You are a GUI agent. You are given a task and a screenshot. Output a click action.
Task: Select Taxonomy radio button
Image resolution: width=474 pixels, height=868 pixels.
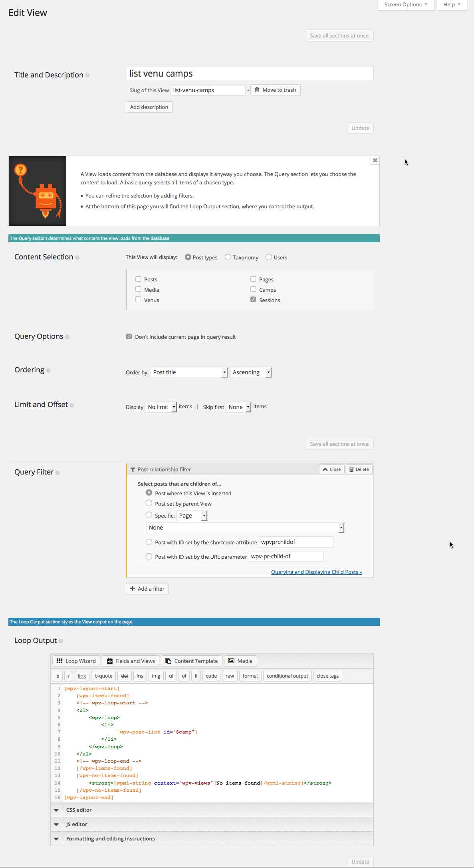228,257
